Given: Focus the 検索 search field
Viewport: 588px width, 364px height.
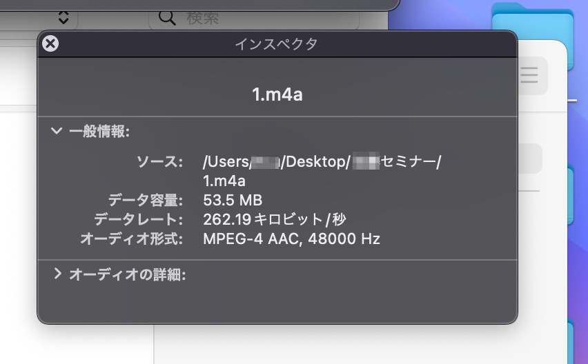Looking at the screenshot, I should [262, 17].
